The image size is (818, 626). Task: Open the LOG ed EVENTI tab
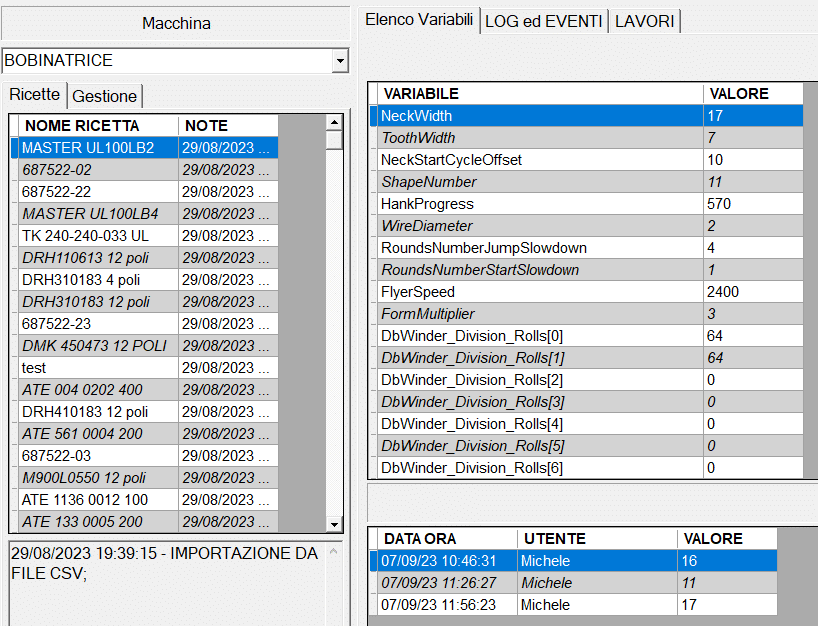(x=545, y=21)
